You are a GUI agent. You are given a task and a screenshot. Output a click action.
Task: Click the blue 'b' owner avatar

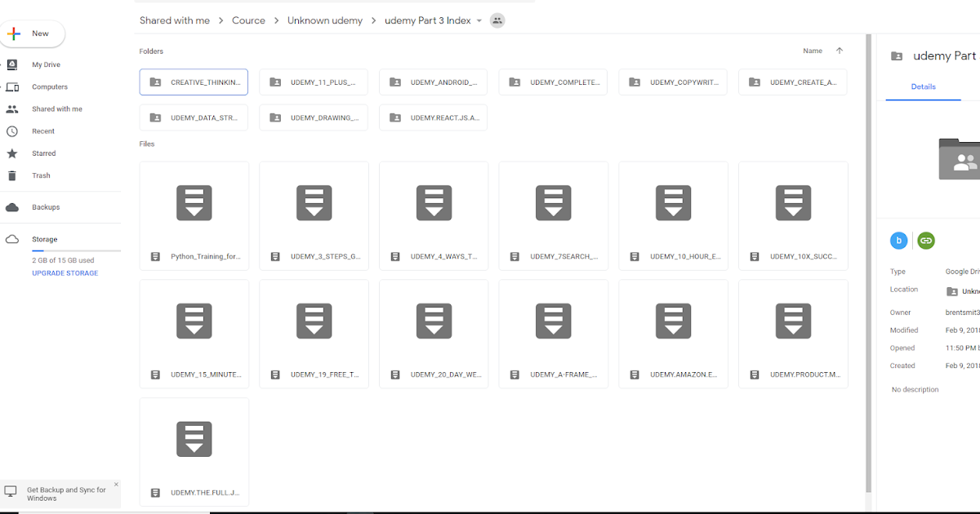[899, 241]
